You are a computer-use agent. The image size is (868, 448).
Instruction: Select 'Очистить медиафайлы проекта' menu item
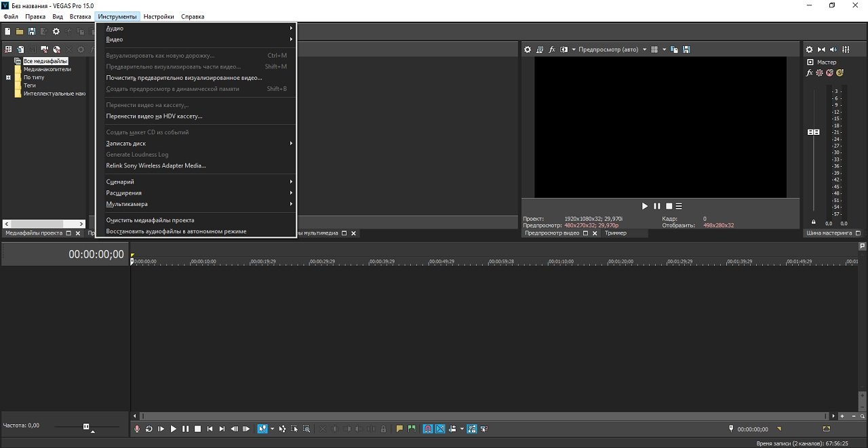tap(150, 220)
